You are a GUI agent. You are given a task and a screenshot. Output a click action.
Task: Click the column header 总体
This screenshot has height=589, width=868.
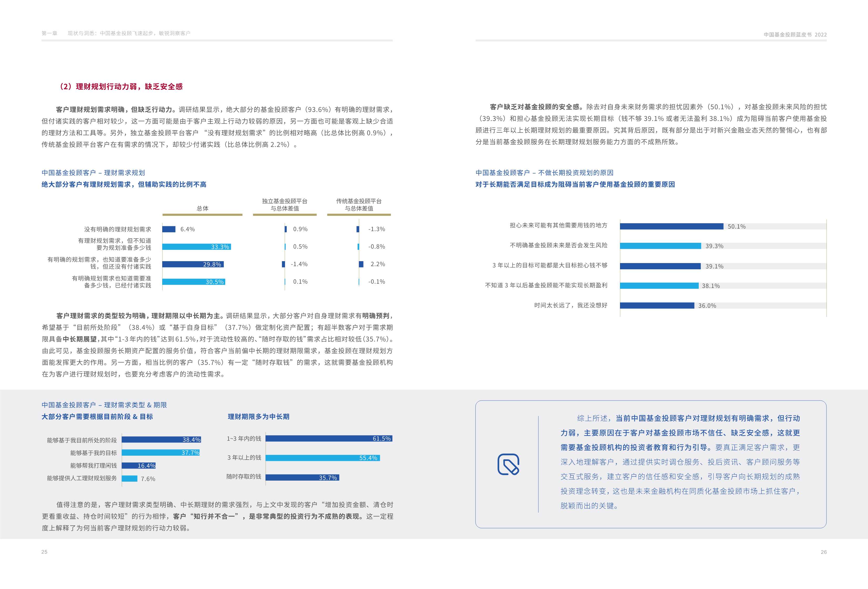[x=202, y=208]
